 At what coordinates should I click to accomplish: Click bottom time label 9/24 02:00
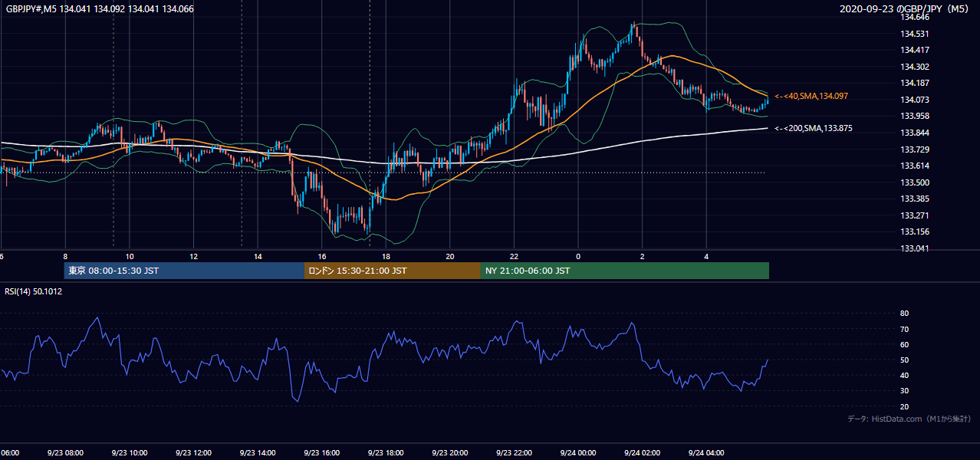(x=642, y=453)
